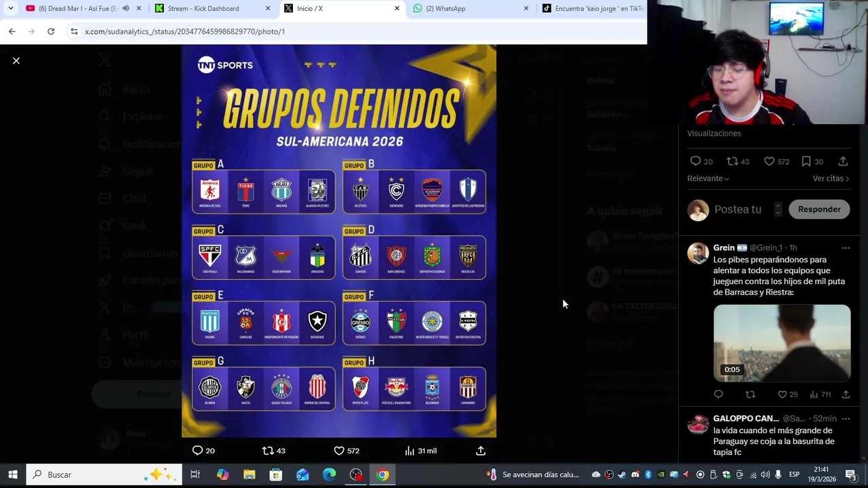Open the Relevante sort dropdown
Image resolution: width=868 pixels, height=488 pixels.
click(x=708, y=178)
